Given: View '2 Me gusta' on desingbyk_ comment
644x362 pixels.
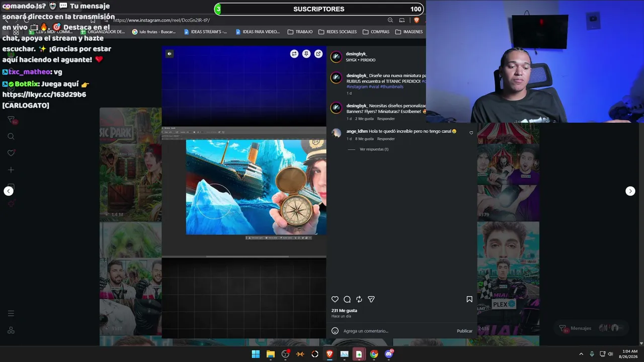Looking at the screenshot, I should tap(364, 119).
